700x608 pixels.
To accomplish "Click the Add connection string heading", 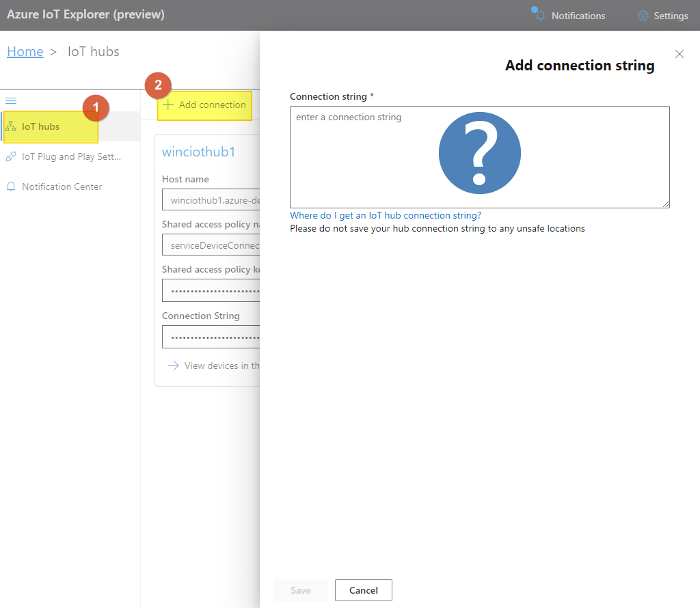I will [580, 66].
